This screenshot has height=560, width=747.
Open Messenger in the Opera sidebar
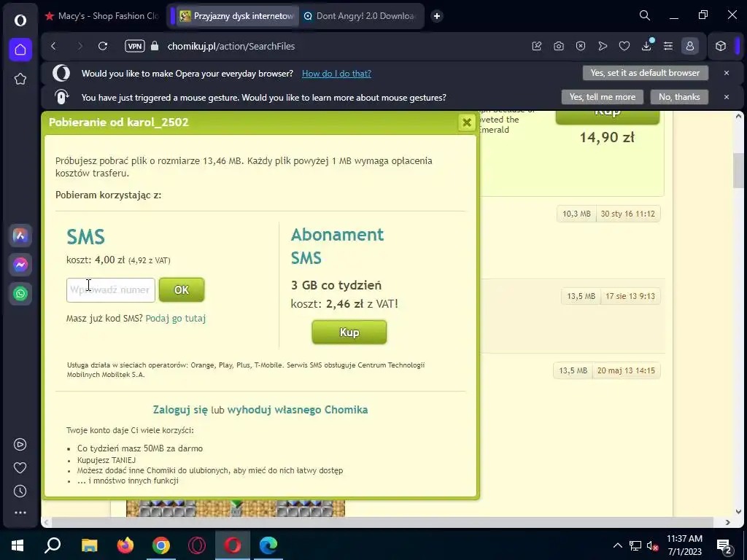click(20, 265)
